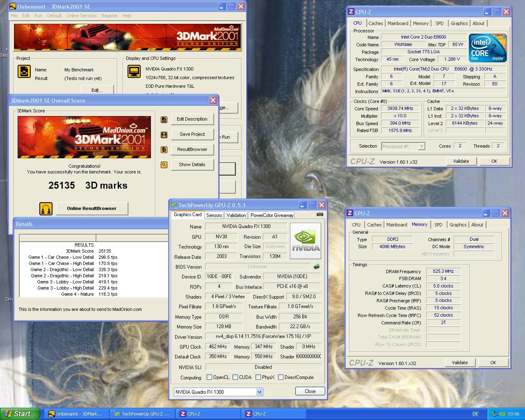
Task: Switch to the Unbenannt - 3DMark taskbar item
Action: pyautogui.click(x=76, y=414)
